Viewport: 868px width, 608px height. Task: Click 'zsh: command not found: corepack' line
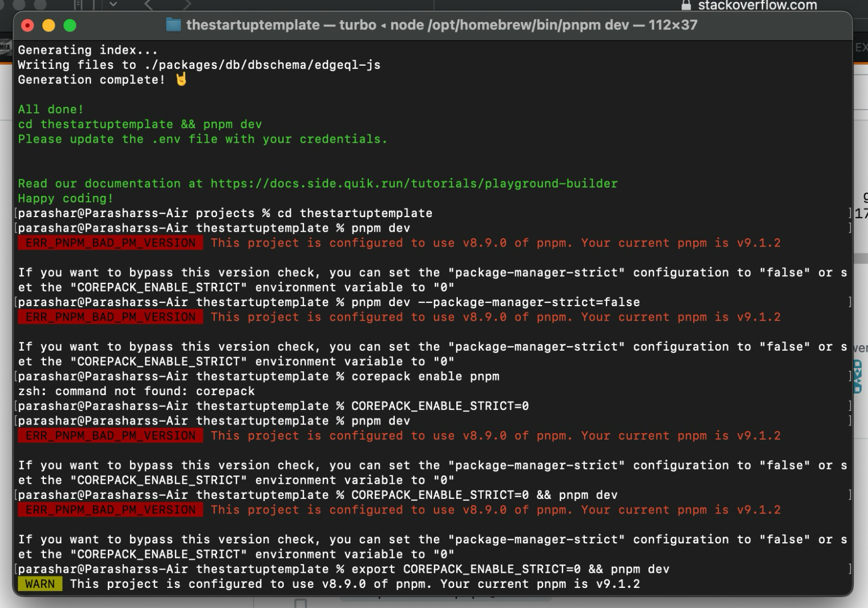136,391
